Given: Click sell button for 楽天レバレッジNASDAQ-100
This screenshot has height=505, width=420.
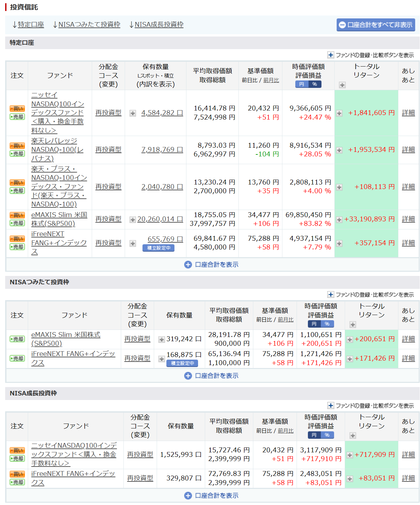Looking at the screenshot, I should 17,154.
